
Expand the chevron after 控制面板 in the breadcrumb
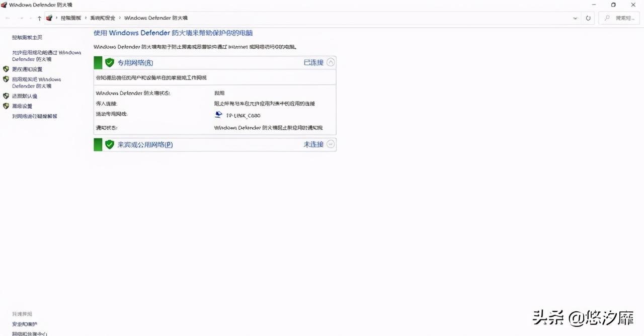coord(86,18)
